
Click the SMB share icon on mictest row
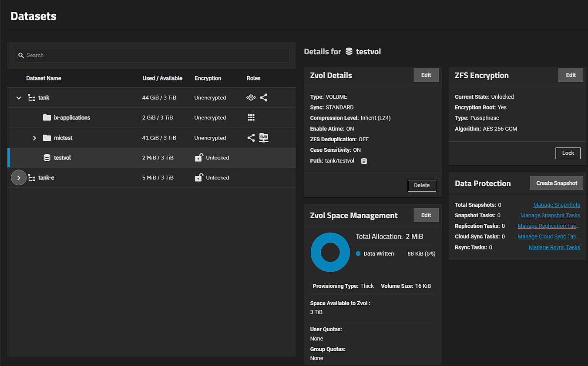(264, 137)
